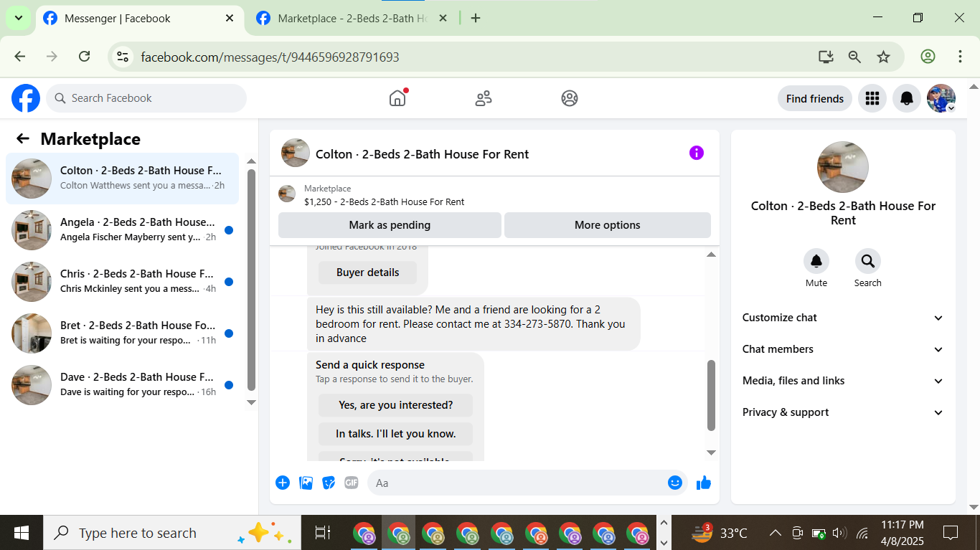Open Buyer details
The height and width of the screenshot is (550, 980).
[x=368, y=272]
